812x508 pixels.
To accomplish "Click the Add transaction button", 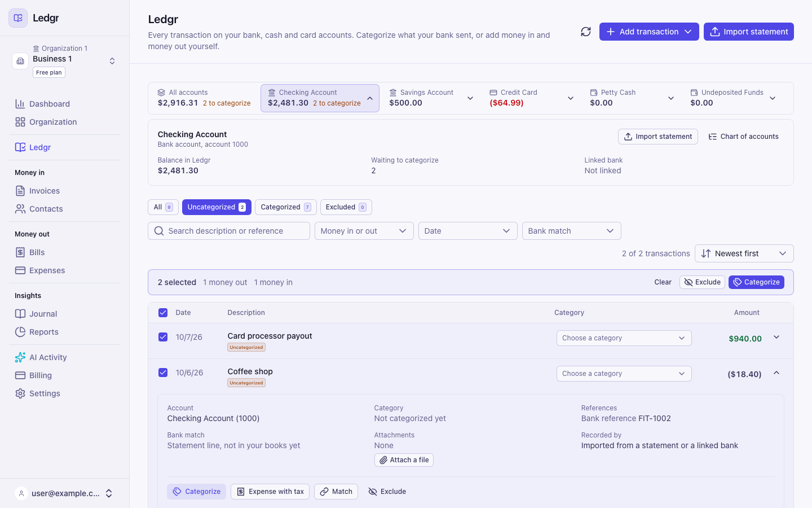I will coord(649,32).
